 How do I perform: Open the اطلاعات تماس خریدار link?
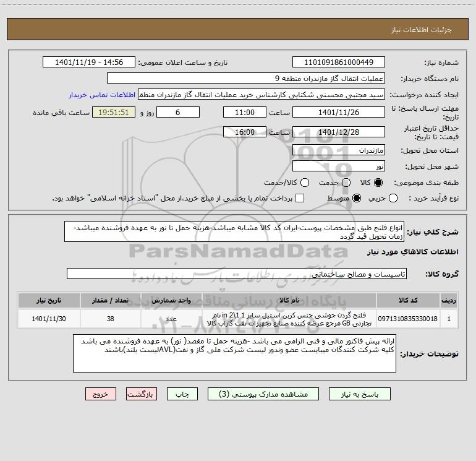[x=102, y=95]
